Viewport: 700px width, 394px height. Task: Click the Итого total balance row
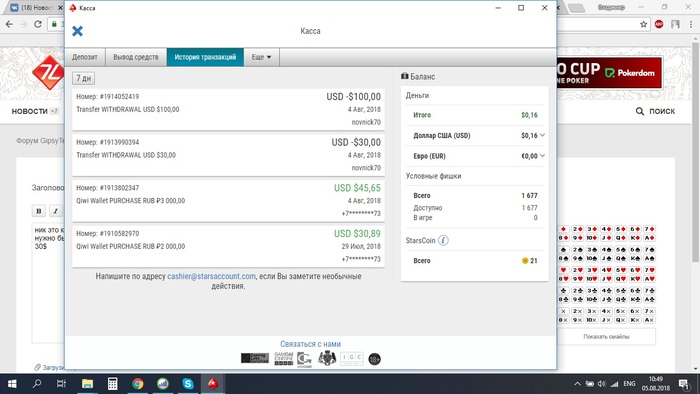point(475,115)
